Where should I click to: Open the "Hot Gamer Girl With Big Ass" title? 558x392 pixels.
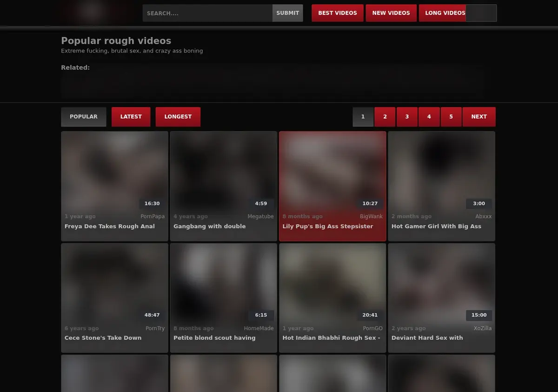click(436, 226)
